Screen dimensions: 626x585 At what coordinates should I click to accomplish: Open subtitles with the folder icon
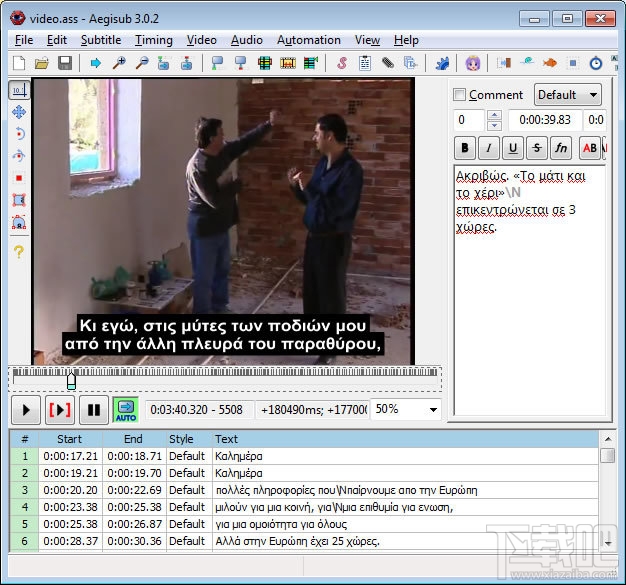tap(42, 63)
